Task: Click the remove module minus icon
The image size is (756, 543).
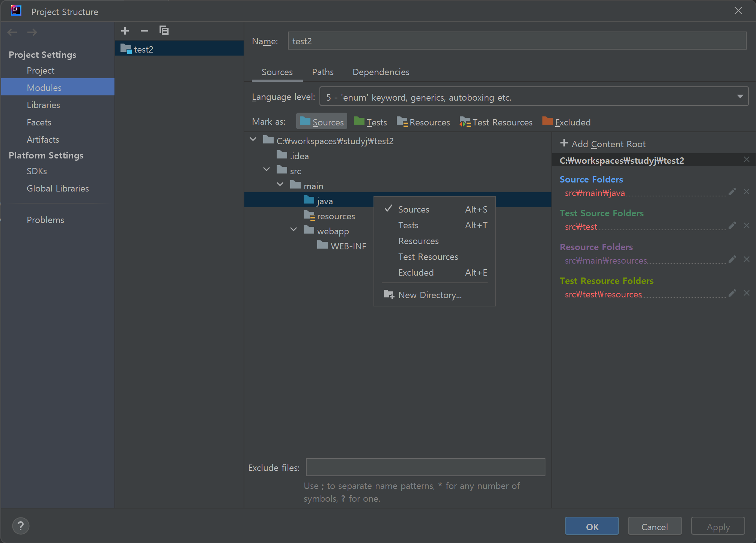Action: click(x=145, y=31)
